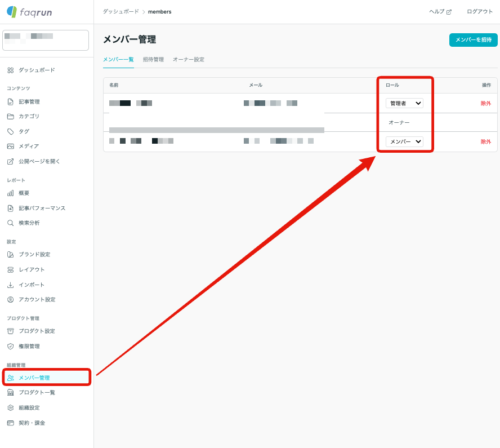
Task: Click the 公開ページを開く external link icon
Action: click(x=11, y=162)
